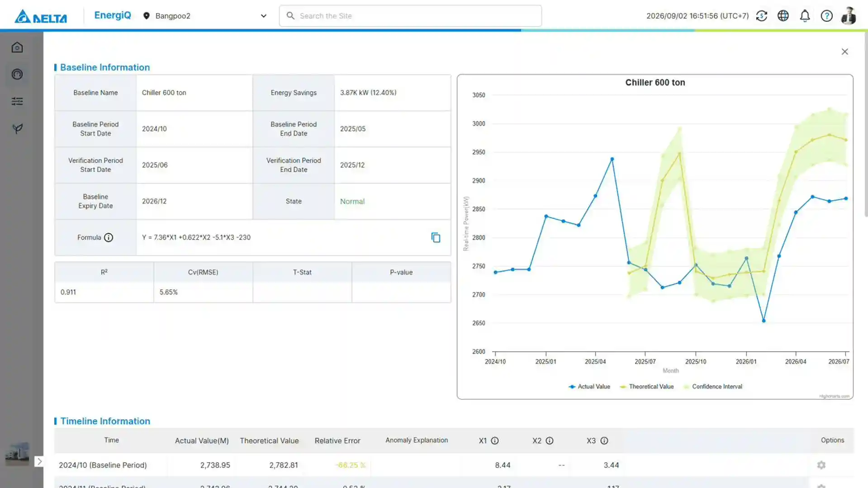Click the 2026/04 actual value data point
868x488 pixels.
(x=796, y=212)
